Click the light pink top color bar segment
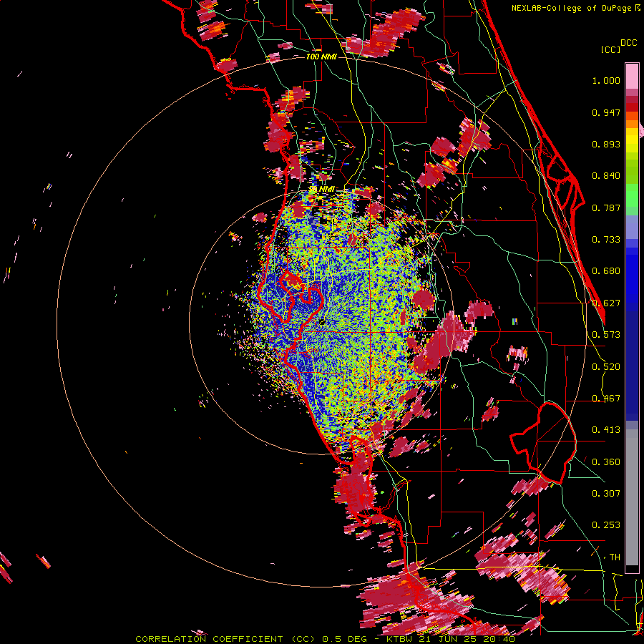Screen dimensions: 644x644 coord(632,77)
